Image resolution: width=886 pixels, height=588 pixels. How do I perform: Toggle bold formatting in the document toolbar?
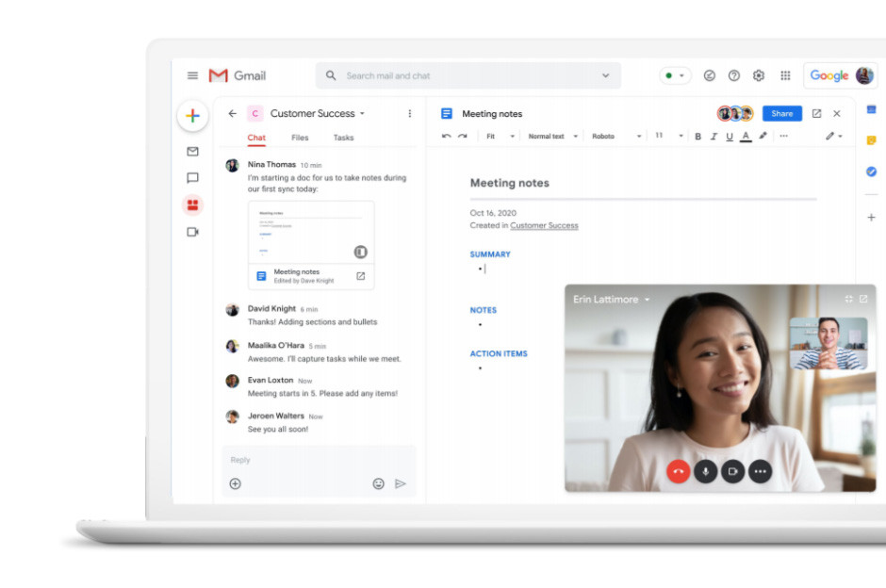pyautogui.click(x=697, y=138)
